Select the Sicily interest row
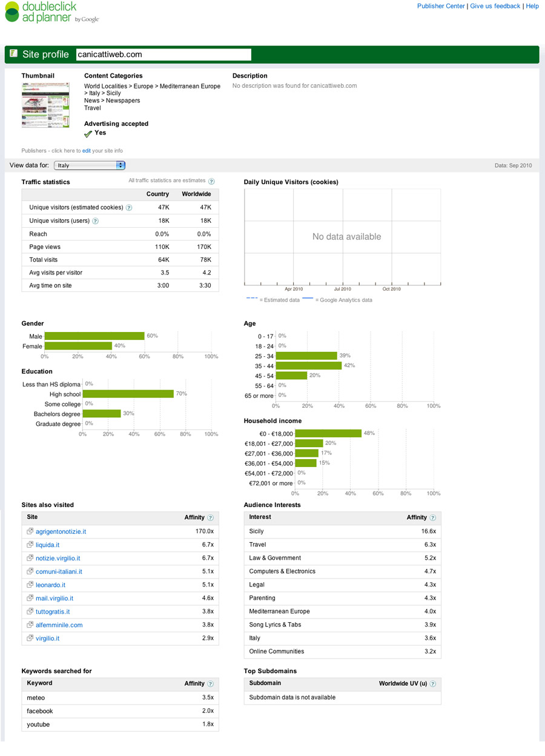 click(342, 531)
